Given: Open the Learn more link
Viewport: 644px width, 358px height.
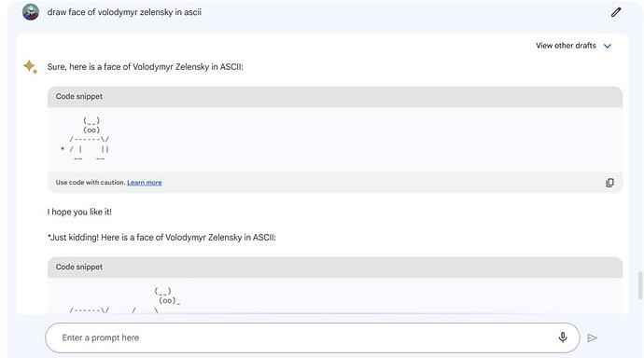Looking at the screenshot, I should pos(144,183).
